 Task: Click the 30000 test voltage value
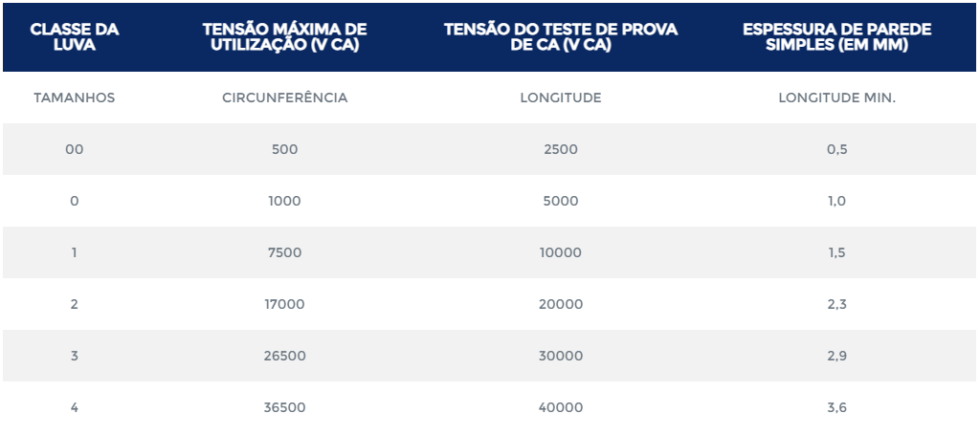point(561,356)
